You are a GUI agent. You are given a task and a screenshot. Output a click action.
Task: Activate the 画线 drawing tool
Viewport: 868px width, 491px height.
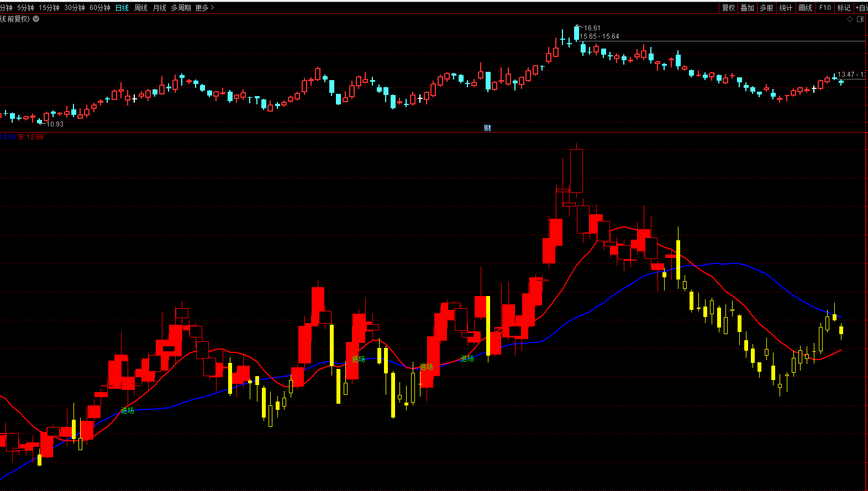pos(806,8)
